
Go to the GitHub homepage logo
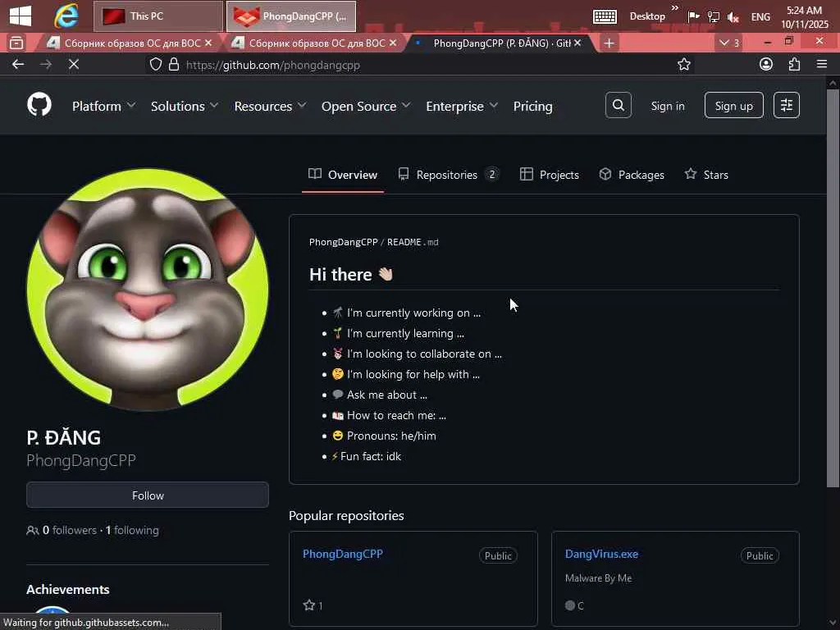pyautogui.click(x=39, y=105)
